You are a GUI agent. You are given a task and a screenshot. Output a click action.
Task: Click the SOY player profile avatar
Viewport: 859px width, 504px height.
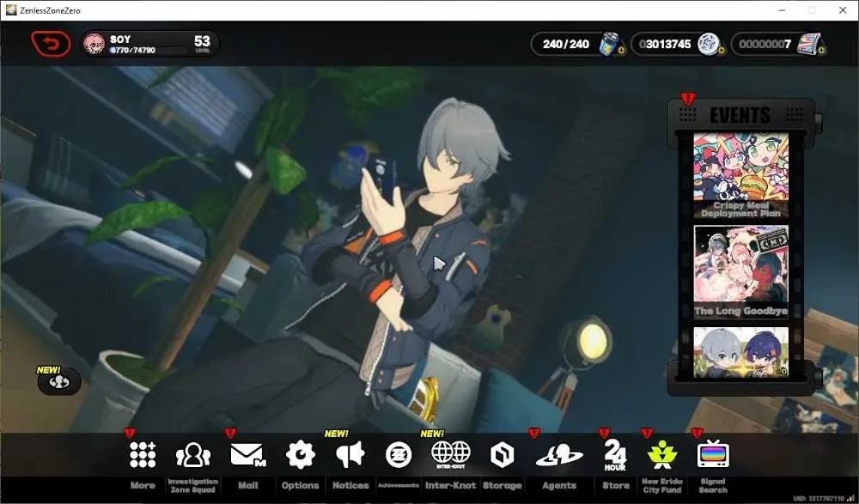coord(94,44)
